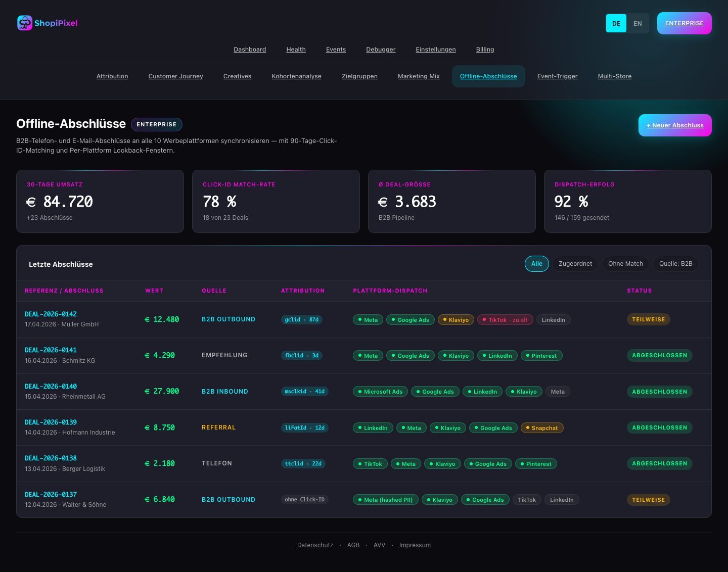This screenshot has height=572, width=728.
Task: Switch language to DE
Action: [616, 23]
